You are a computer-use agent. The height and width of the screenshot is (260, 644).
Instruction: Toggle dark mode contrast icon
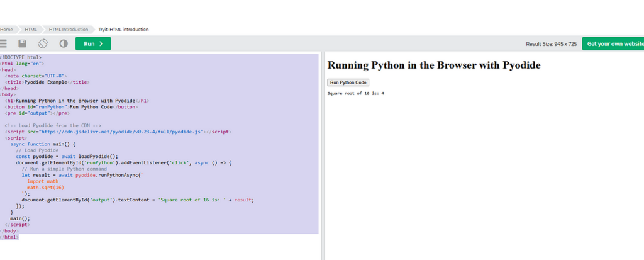[x=64, y=43]
